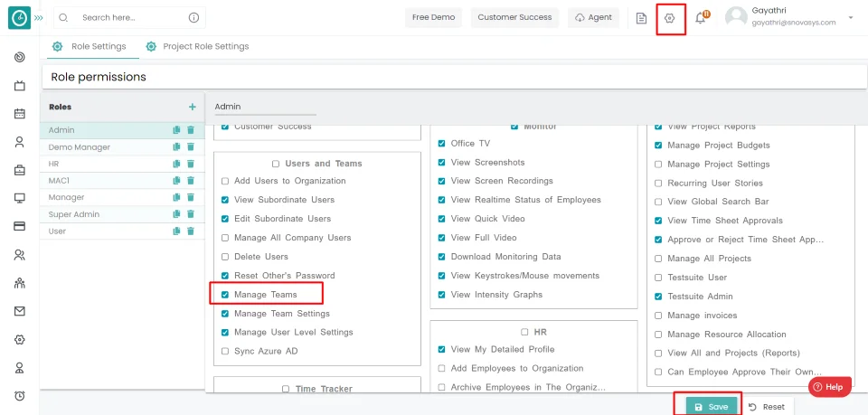Copy the Super Admin role
Screen dimensions: 868x415
pyautogui.click(x=176, y=214)
